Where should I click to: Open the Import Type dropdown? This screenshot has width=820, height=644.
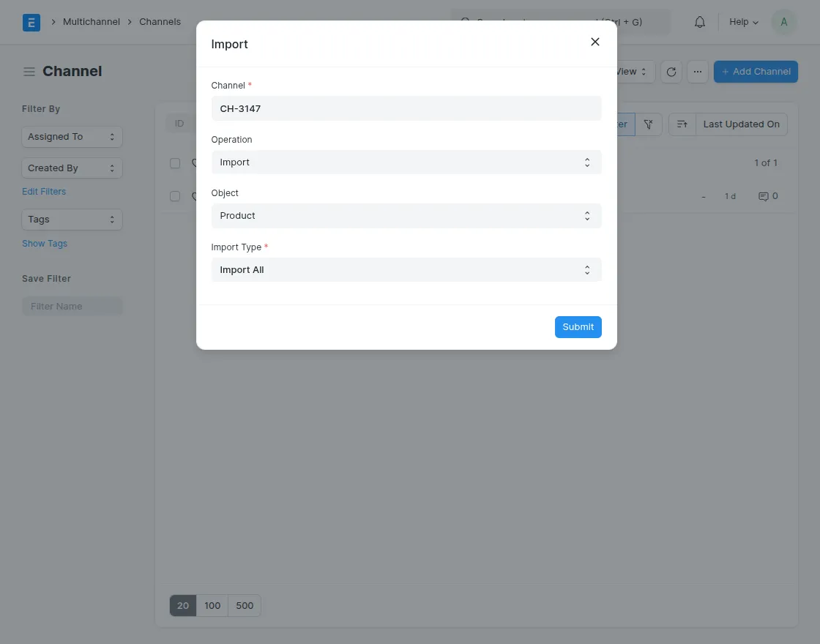[406, 270]
